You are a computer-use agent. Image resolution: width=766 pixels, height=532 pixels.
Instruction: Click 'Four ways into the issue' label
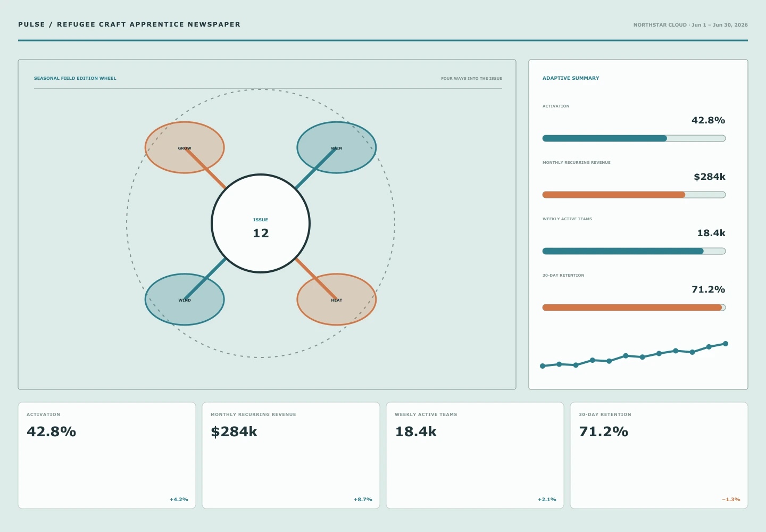click(x=471, y=78)
